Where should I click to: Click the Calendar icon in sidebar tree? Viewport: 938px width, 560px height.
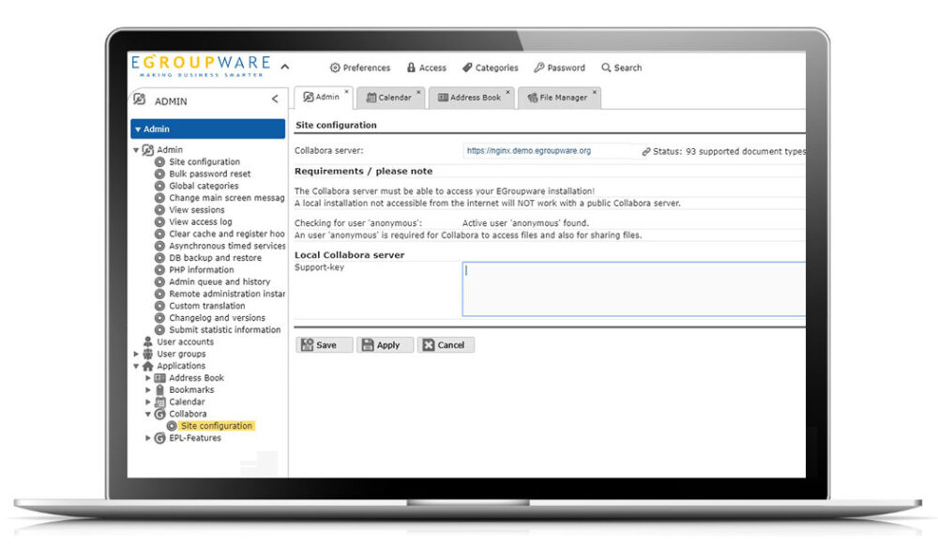tap(159, 401)
